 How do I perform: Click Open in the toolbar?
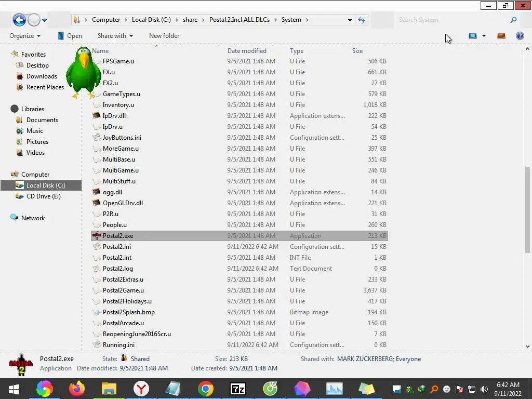[70, 36]
